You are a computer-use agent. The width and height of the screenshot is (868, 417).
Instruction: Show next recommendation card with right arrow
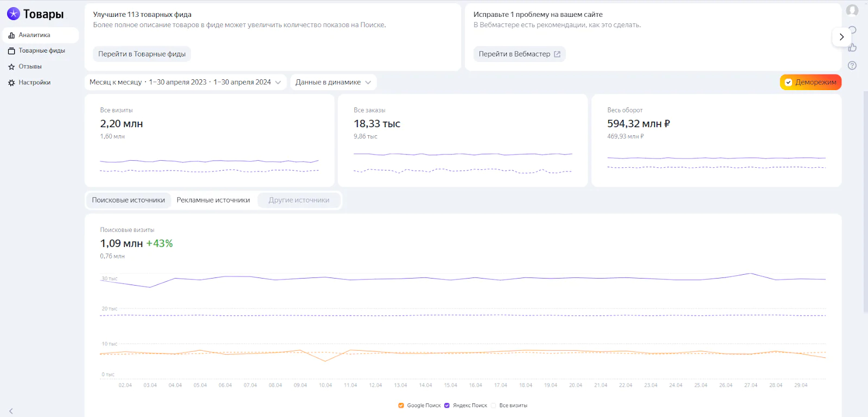pos(841,37)
